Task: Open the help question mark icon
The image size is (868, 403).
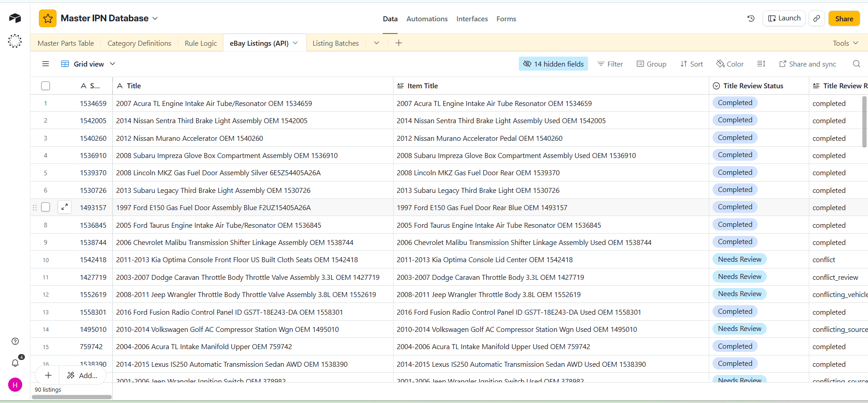Action: 15,341
